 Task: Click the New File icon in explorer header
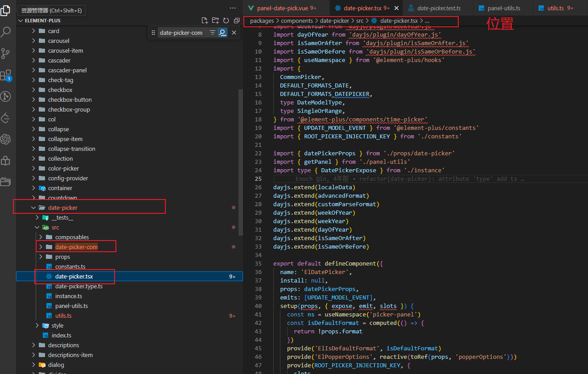click(x=205, y=21)
